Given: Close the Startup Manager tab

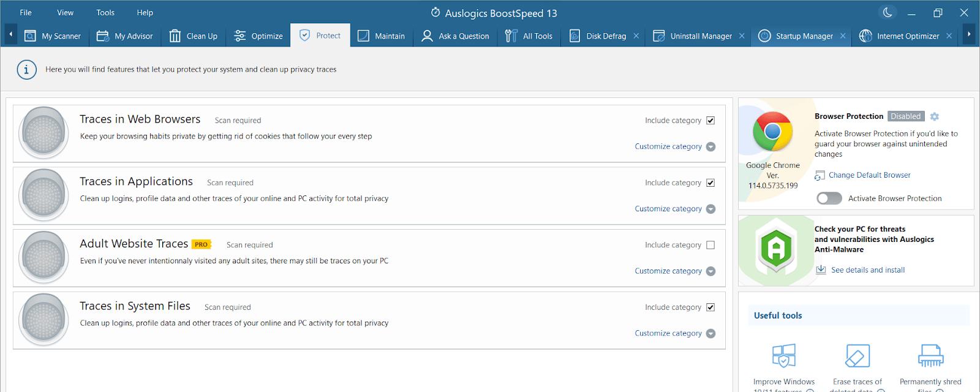Looking at the screenshot, I should pyautogui.click(x=843, y=36).
